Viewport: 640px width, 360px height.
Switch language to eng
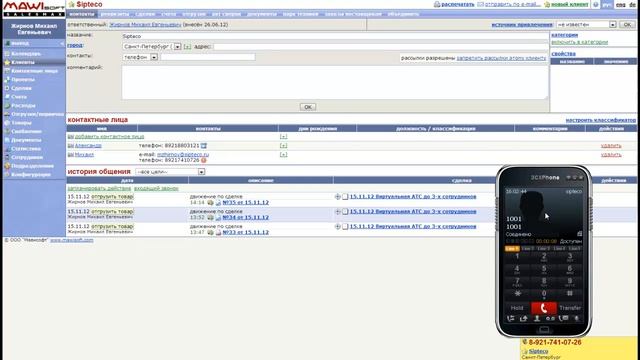[x=620, y=4]
